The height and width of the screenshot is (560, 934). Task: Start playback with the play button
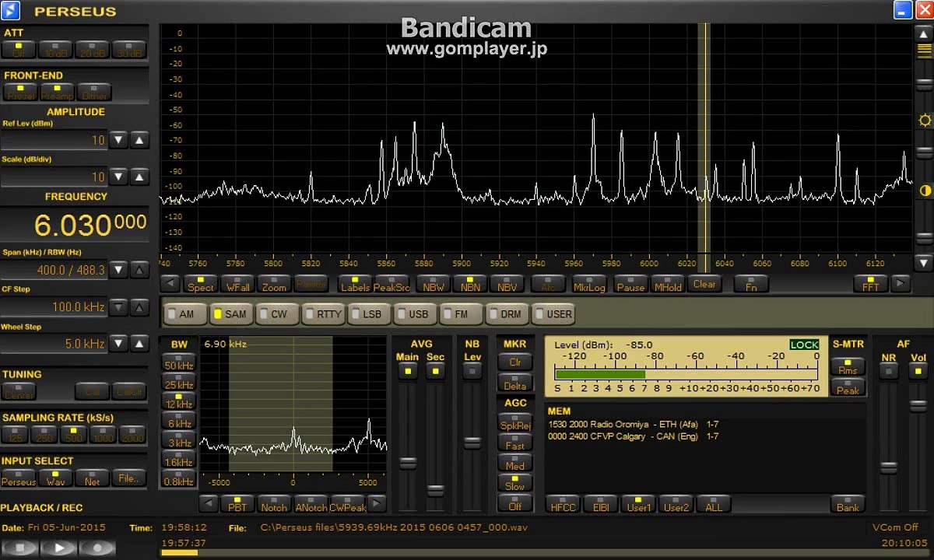pyautogui.click(x=59, y=548)
